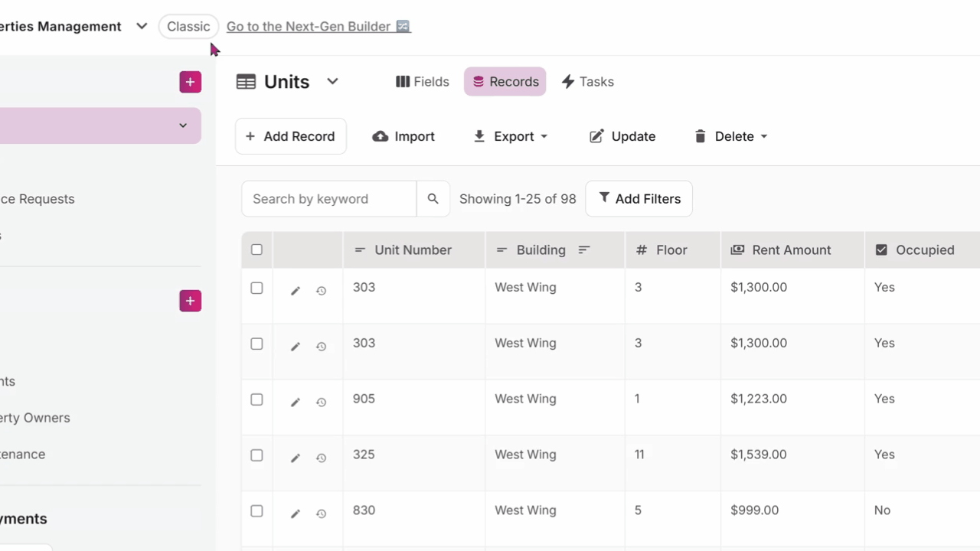This screenshot has height=551, width=980.
Task: Select the checkbox for unit 830 row
Action: [256, 511]
